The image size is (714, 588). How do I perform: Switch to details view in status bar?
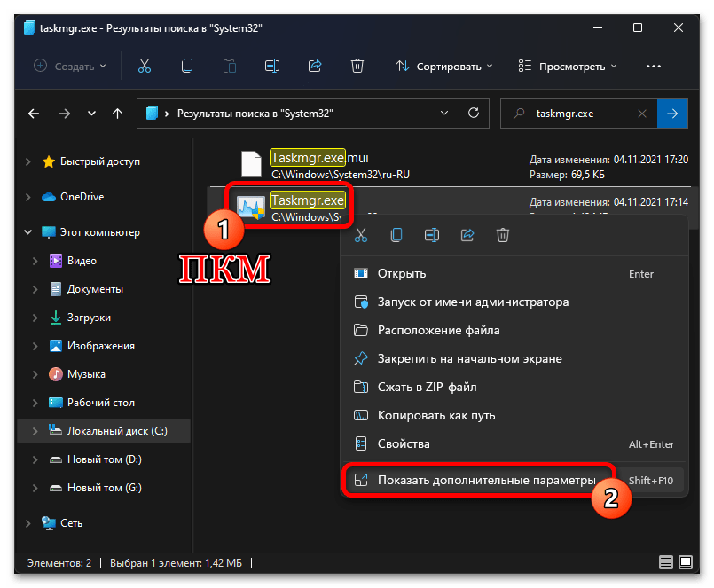tap(666, 562)
